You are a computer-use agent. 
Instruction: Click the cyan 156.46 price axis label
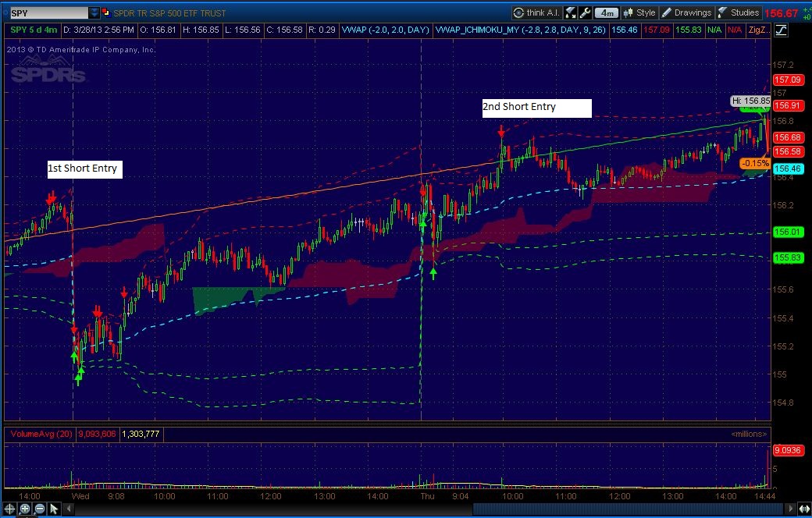click(787, 169)
